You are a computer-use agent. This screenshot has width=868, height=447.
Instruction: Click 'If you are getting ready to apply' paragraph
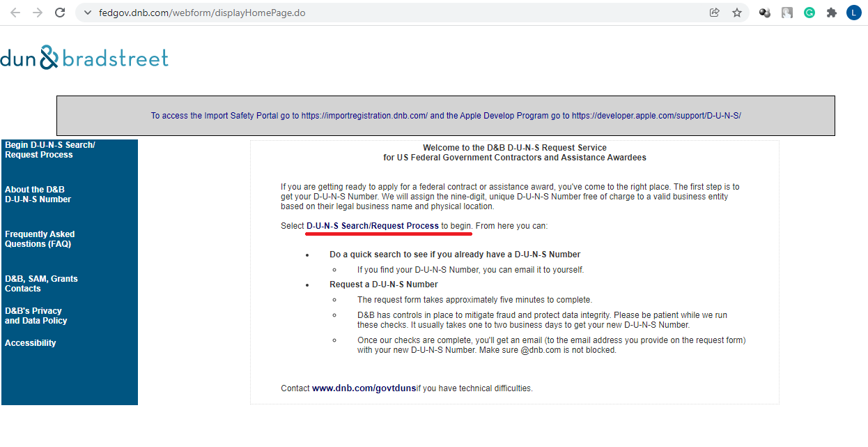tap(511, 197)
